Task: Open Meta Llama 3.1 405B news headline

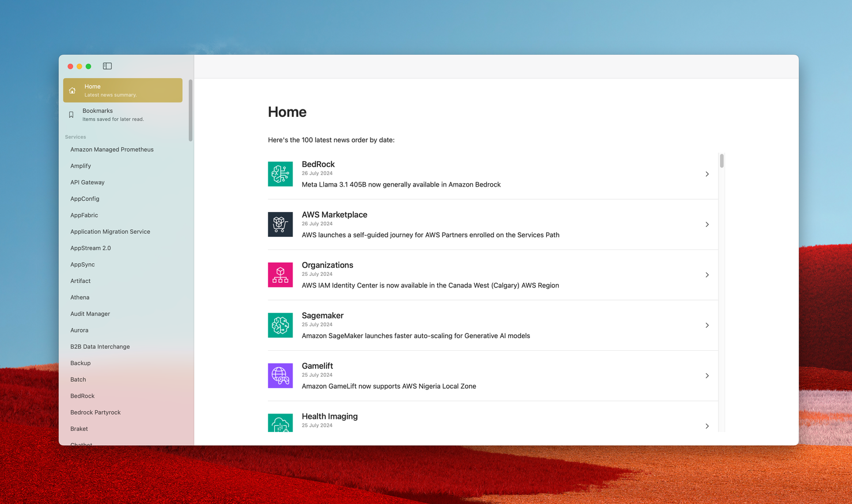Action: [401, 185]
